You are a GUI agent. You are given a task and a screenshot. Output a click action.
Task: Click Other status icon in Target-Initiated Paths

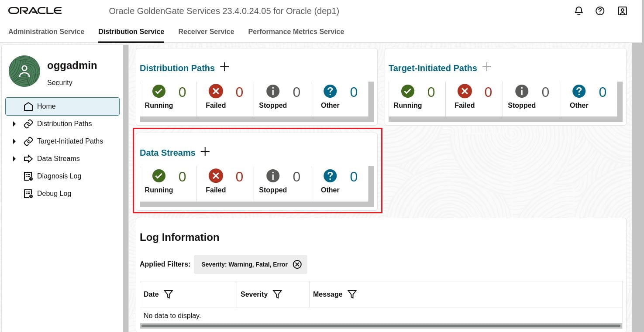579,91
